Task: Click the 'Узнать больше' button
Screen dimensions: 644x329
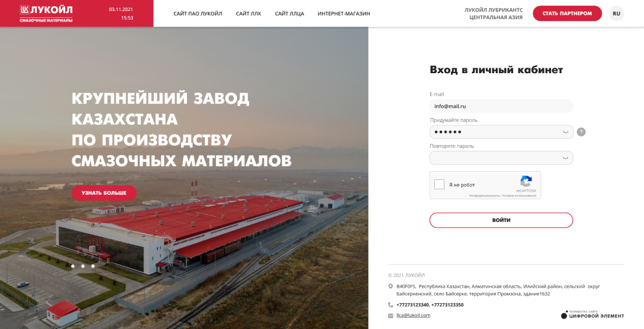Action: [104, 193]
